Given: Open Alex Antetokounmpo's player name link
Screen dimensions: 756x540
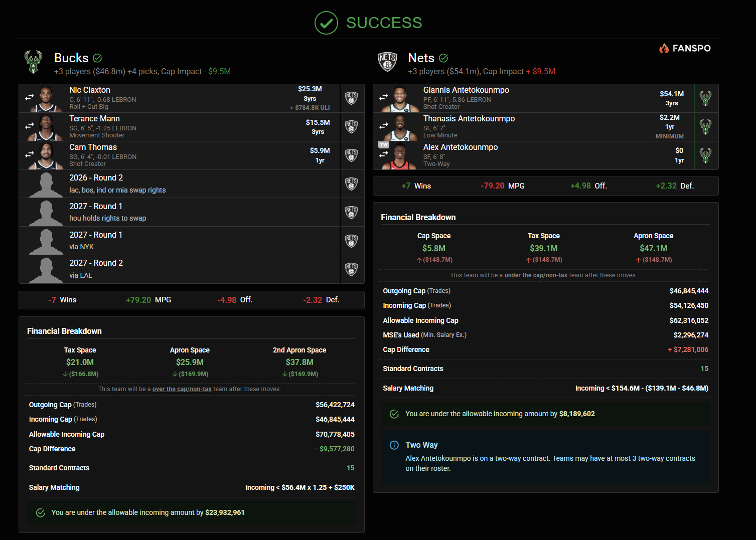Looking at the screenshot, I should click(x=461, y=147).
